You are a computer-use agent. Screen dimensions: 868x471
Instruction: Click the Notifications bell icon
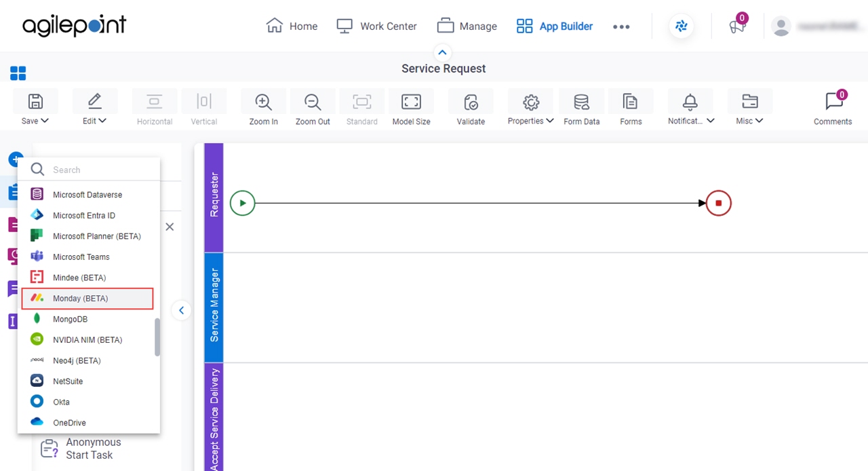[690, 102]
